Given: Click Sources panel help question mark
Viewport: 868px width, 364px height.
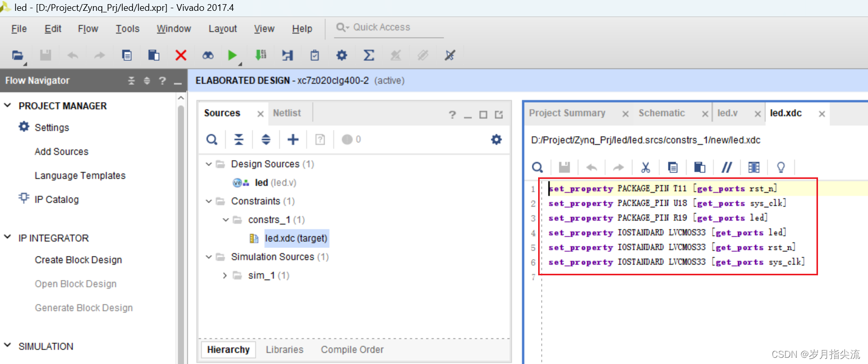Looking at the screenshot, I should click(x=452, y=114).
